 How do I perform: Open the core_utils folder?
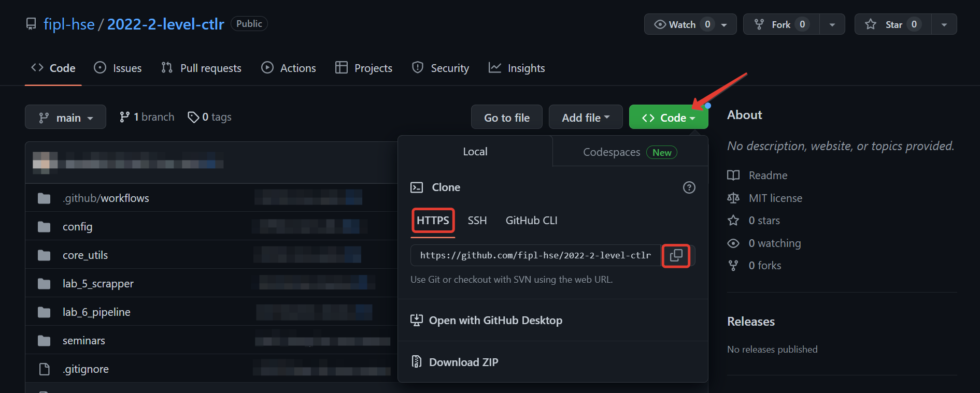[x=86, y=255]
